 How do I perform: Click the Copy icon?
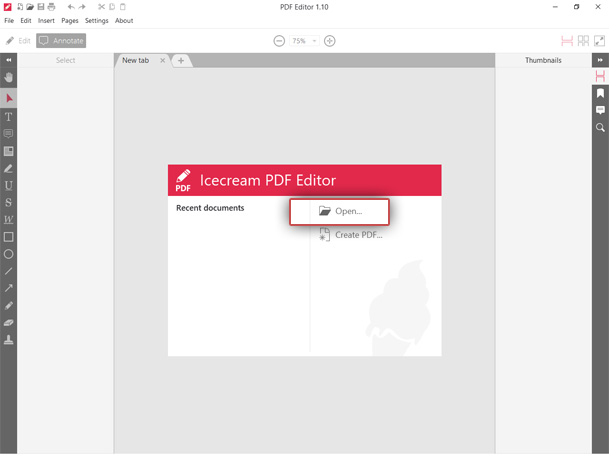tap(112, 7)
